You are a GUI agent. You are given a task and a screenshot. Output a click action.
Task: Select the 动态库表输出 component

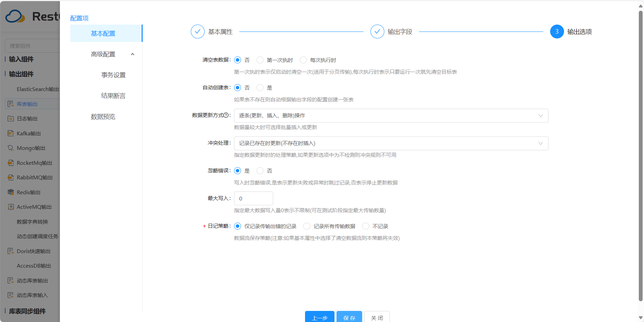pyautogui.click(x=33, y=280)
